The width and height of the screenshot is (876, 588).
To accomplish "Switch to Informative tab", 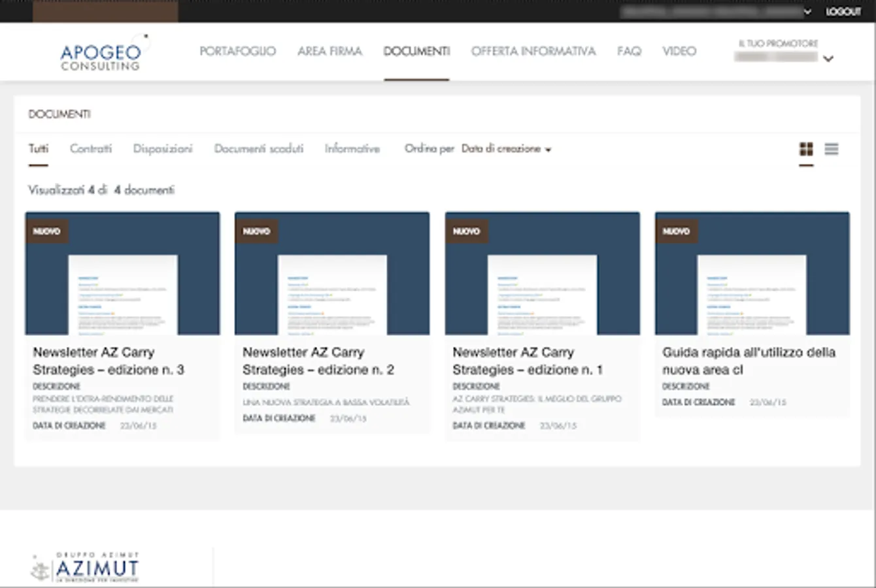I will [352, 149].
